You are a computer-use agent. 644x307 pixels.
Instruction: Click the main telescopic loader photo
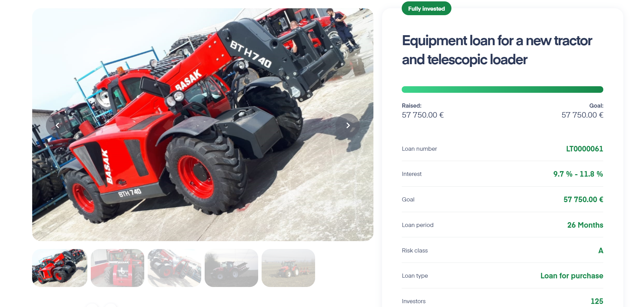pyautogui.click(x=203, y=125)
